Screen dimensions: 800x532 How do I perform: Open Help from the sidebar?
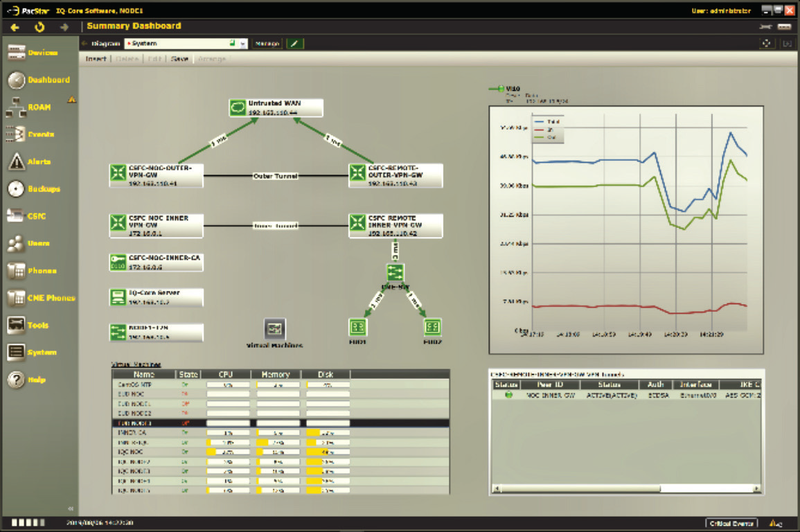pyautogui.click(x=26, y=380)
